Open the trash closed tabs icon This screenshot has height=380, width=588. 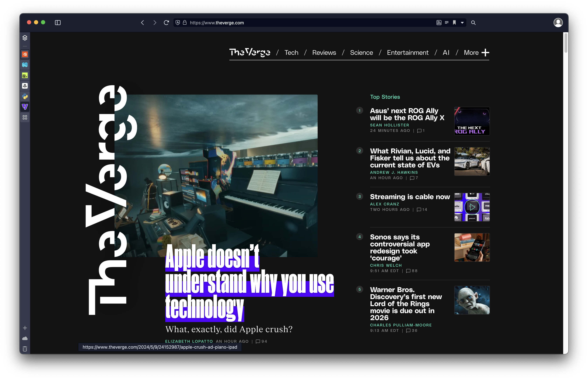[25, 349]
